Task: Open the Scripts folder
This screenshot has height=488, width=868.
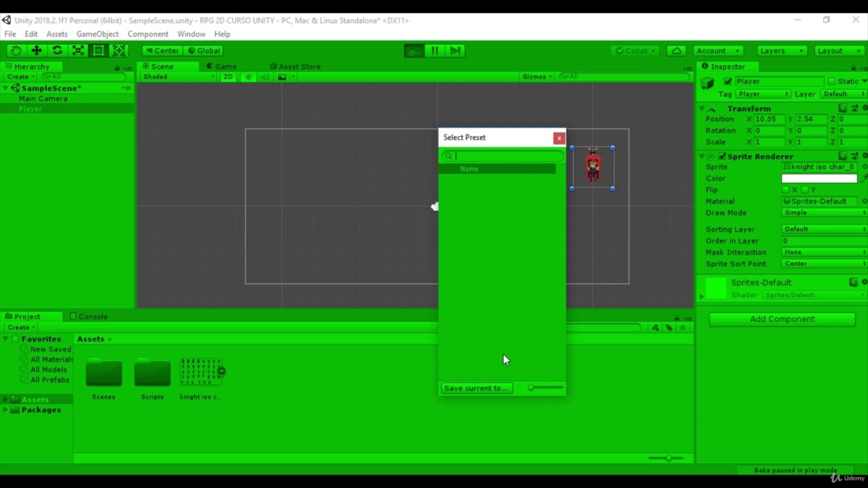Action: 153,372
